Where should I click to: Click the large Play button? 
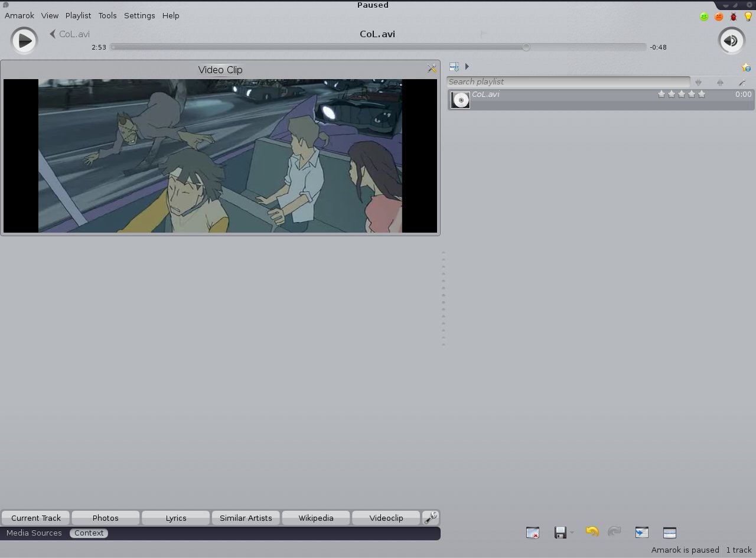coord(24,41)
